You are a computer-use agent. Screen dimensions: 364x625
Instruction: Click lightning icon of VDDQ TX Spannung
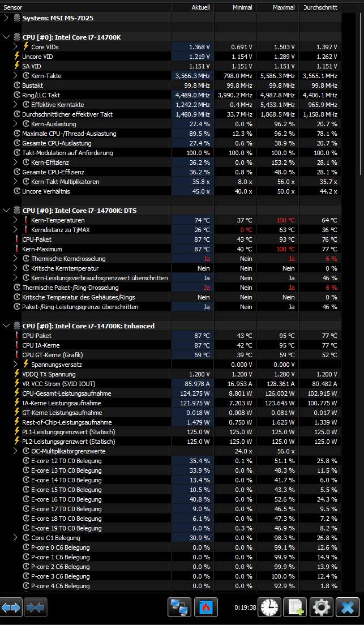click(17, 374)
